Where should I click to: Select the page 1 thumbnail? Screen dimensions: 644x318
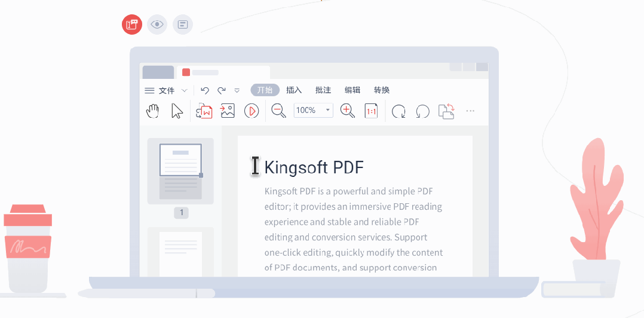[180, 172]
